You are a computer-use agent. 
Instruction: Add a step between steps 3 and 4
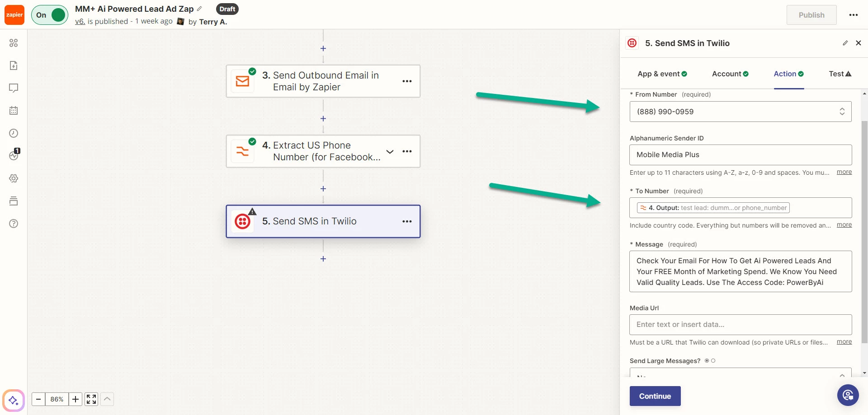[323, 118]
